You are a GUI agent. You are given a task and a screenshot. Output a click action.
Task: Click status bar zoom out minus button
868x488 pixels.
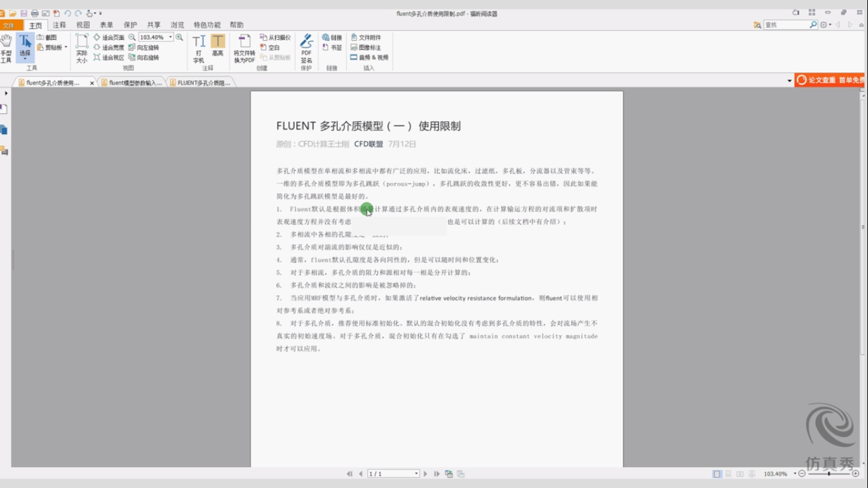(802, 474)
